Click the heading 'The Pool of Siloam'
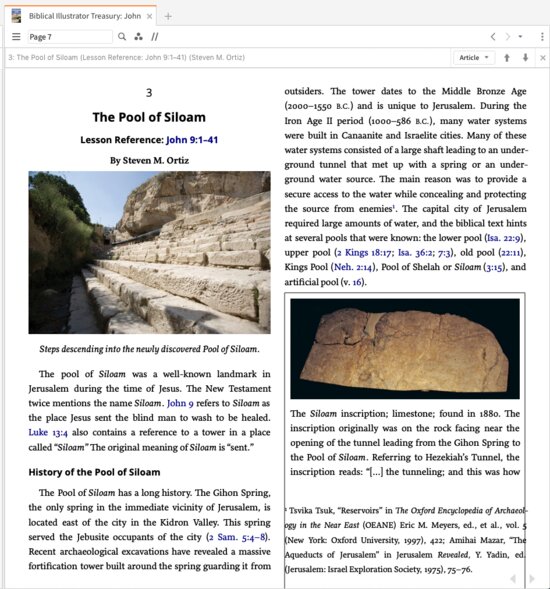Screen dimensions: 550x589 pos(149,117)
